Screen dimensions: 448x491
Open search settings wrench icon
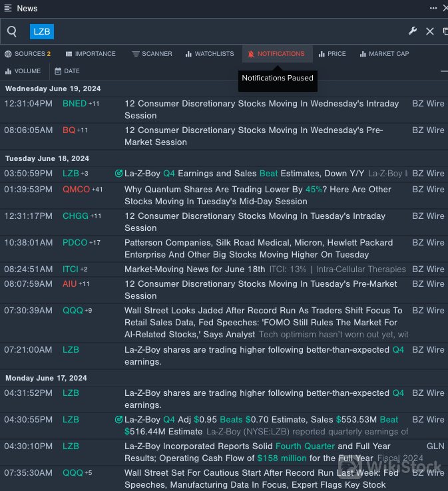[x=413, y=31]
